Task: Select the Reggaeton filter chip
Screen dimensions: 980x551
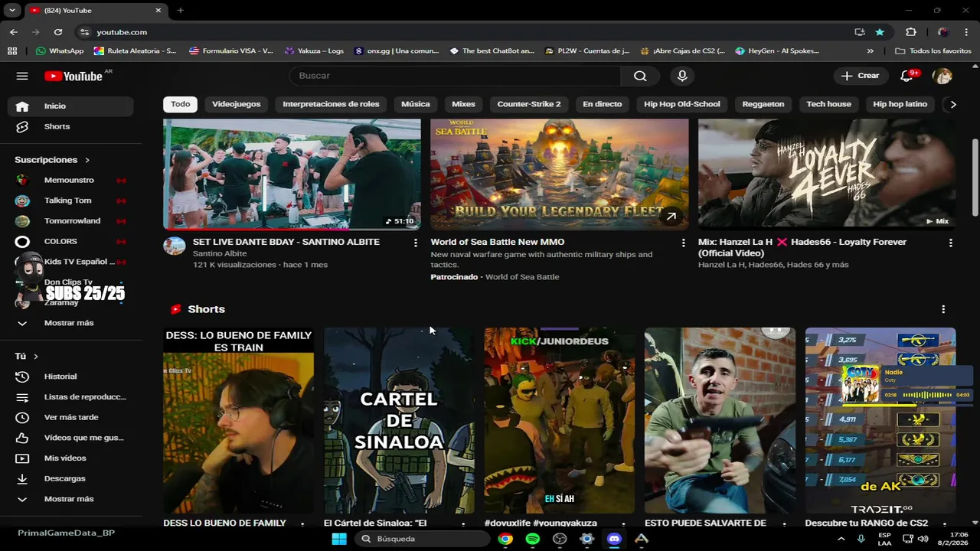Action: click(x=763, y=104)
